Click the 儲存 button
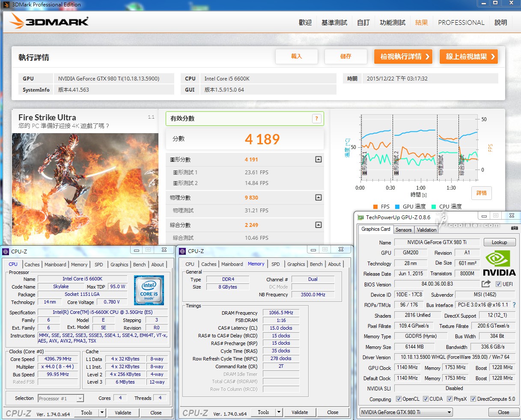 click(346, 56)
